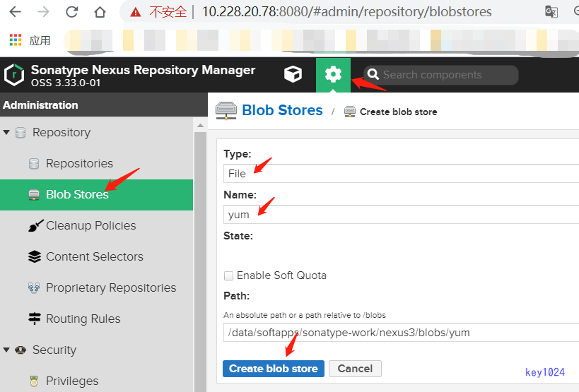Click the not-secure warning triangle icon
Screen dimensions: 579x392
[x=136, y=13]
